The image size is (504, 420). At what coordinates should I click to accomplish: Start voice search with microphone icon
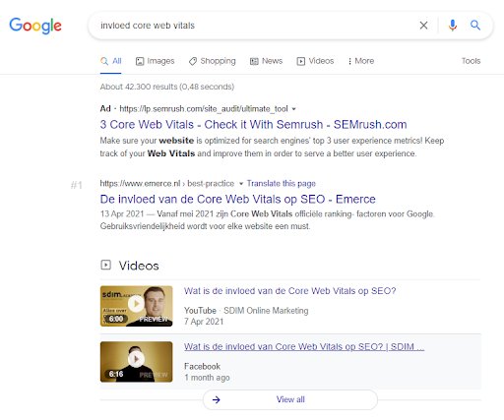point(453,26)
